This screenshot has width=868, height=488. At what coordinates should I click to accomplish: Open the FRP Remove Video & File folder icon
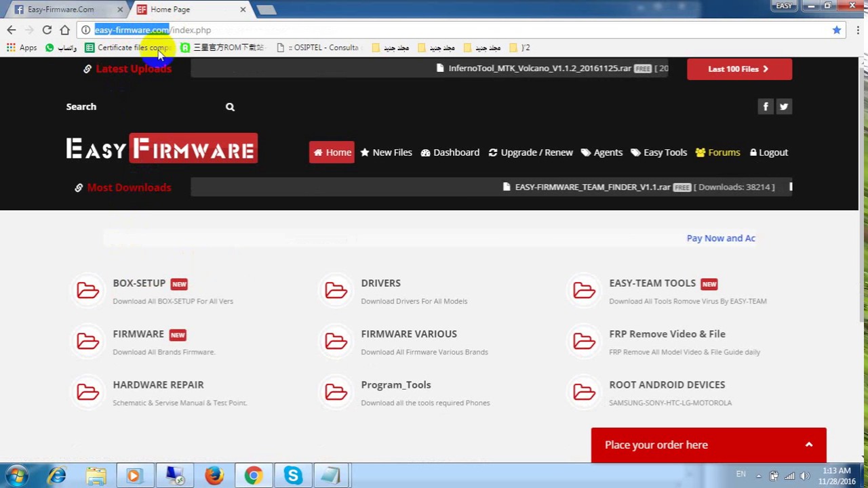[584, 342]
